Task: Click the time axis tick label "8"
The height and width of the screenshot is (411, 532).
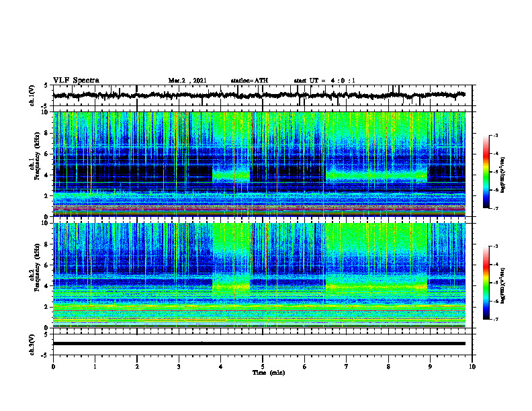Action: point(388,367)
